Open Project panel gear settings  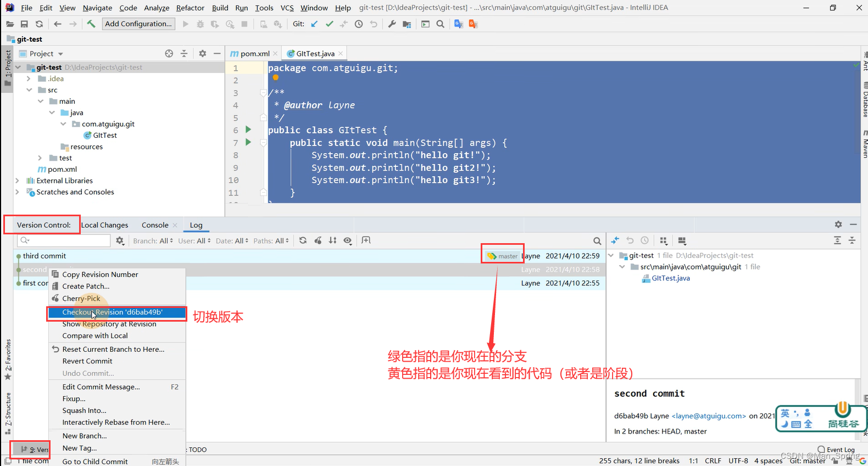(202, 53)
